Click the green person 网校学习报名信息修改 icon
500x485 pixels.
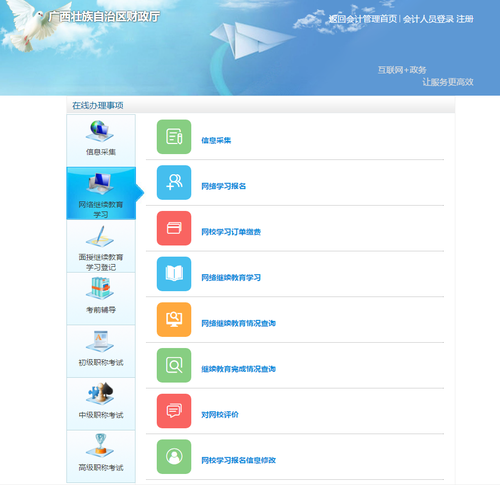click(174, 456)
